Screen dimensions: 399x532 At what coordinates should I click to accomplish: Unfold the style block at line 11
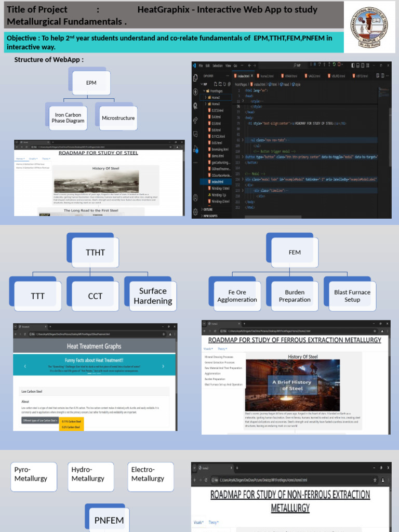click(x=243, y=101)
